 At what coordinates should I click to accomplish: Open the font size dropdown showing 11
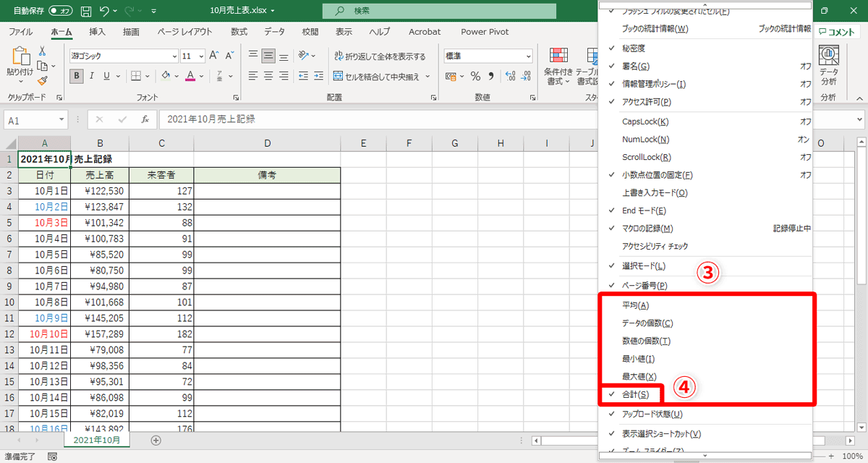pos(200,56)
